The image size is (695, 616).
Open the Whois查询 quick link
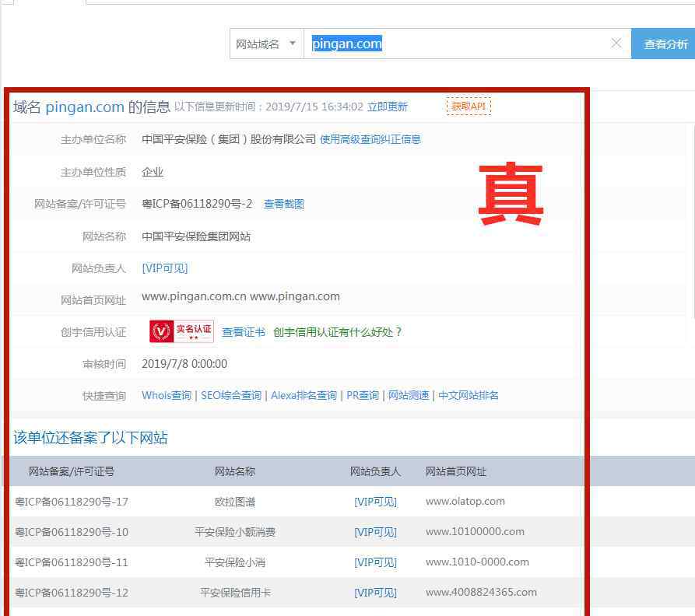(x=167, y=395)
